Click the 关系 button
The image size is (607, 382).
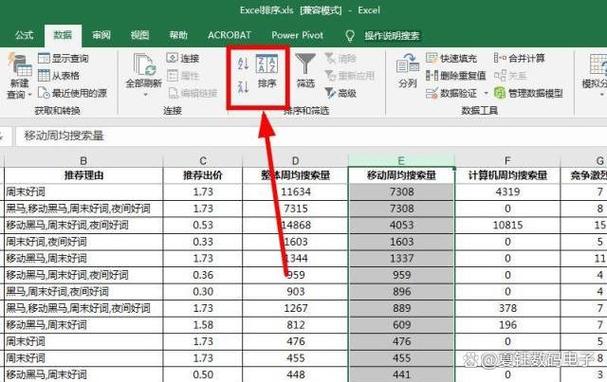click(x=510, y=75)
